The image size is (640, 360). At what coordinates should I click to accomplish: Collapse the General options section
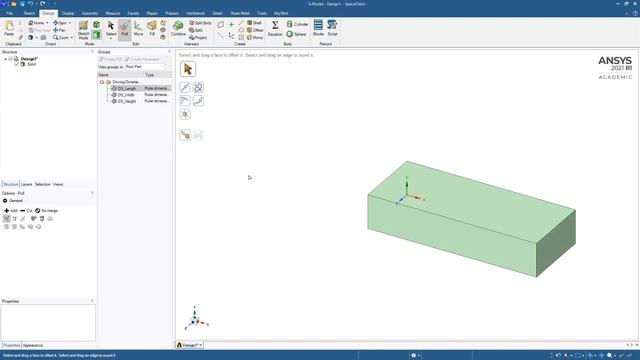(5, 201)
